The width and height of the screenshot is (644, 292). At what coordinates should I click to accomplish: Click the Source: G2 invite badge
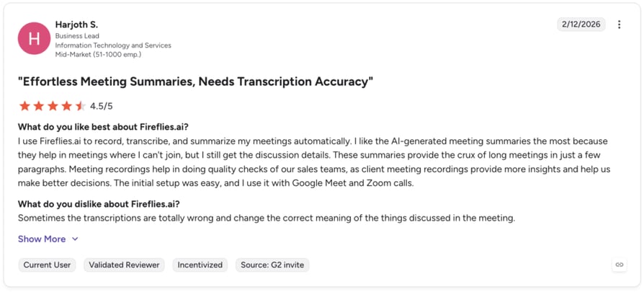272,265
